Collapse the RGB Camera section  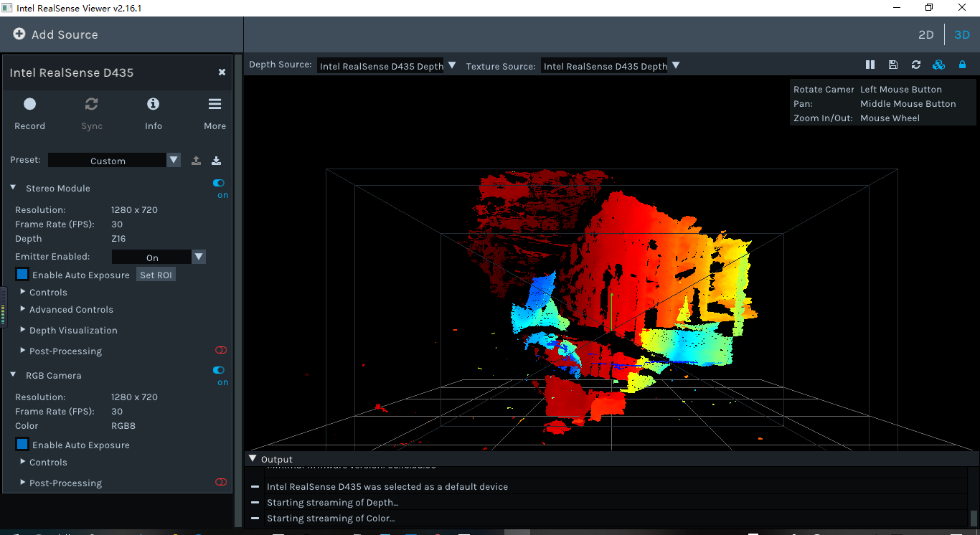[13, 375]
